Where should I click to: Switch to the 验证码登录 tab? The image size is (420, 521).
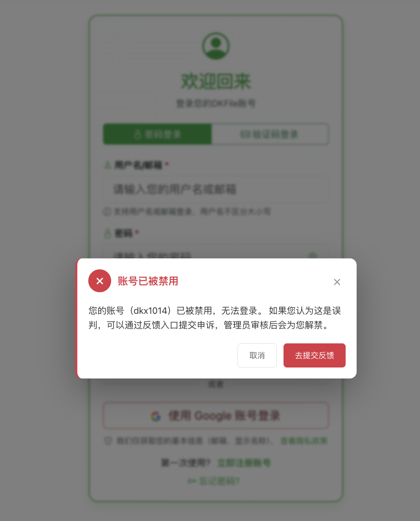pyautogui.click(x=270, y=134)
